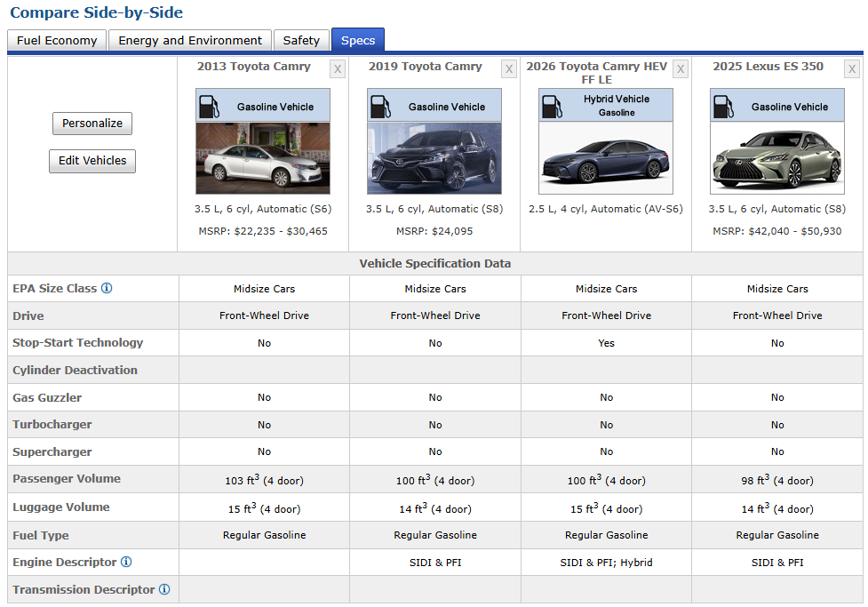Select the Safety tab
Image resolution: width=868 pixels, height=607 pixels.
pyautogui.click(x=301, y=40)
